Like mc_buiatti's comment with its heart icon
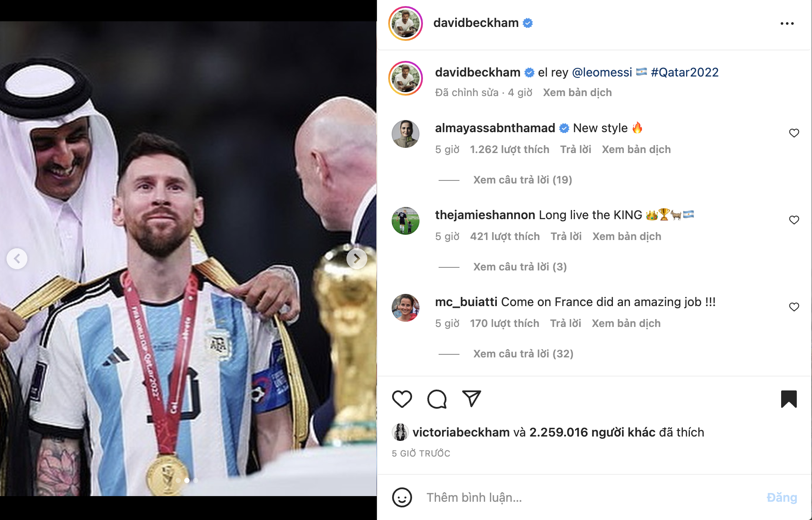The image size is (812, 520). coord(794,307)
